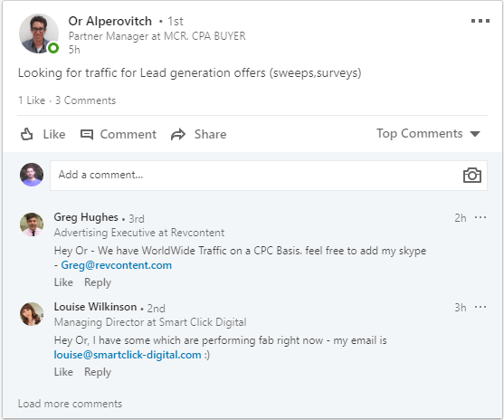Reply to Greg Hughes' comment

(98, 282)
